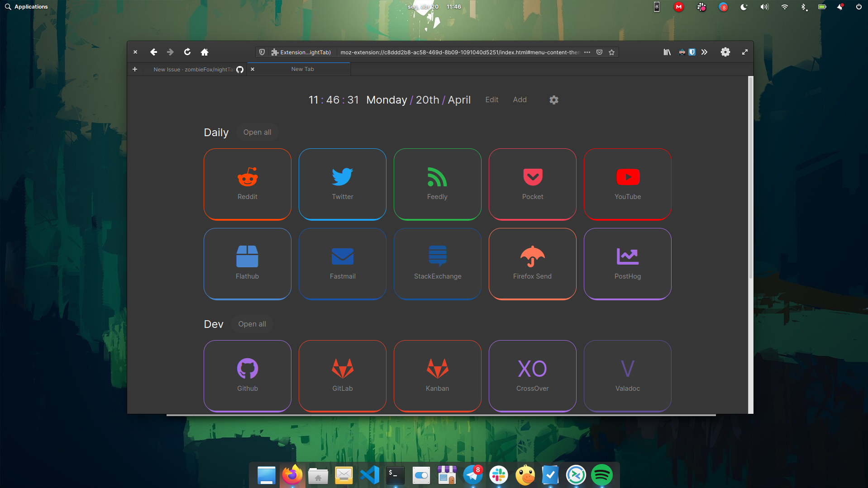Open the GitLab bookmark tile
The image size is (868, 488).
coord(343,376)
